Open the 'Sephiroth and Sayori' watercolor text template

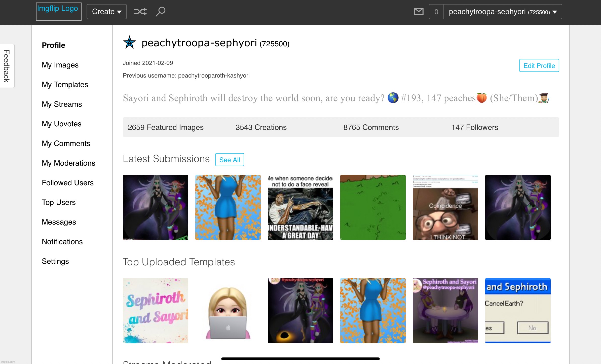(x=156, y=311)
